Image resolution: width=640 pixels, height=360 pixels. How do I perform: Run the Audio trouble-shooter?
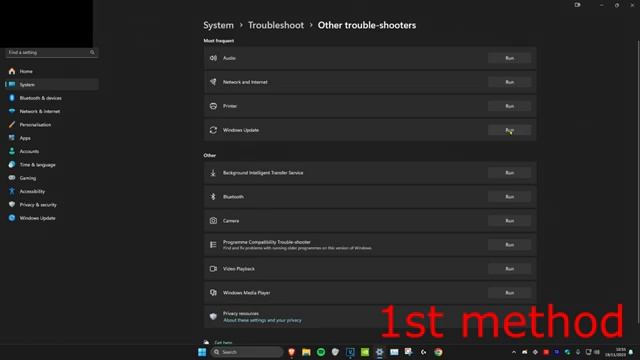click(x=509, y=58)
